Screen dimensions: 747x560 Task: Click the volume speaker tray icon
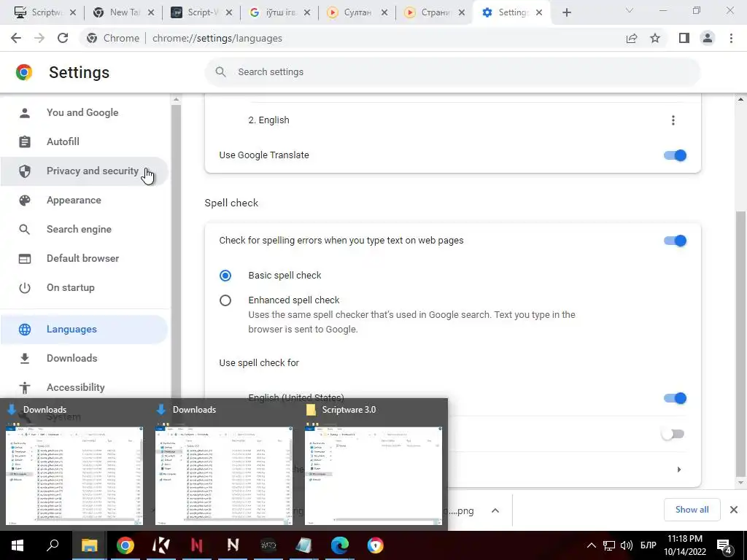(x=627, y=545)
